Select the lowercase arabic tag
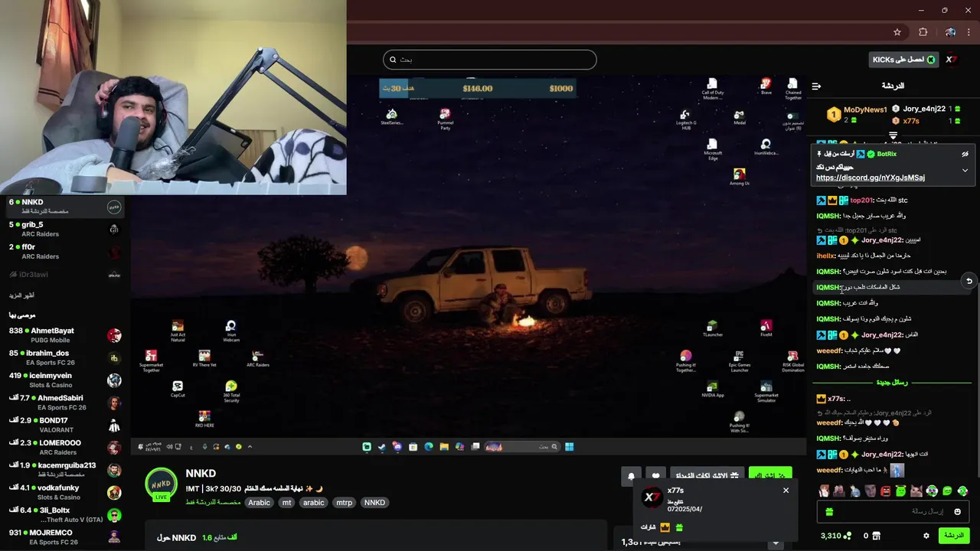Image resolution: width=980 pixels, height=551 pixels. click(313, 503)
